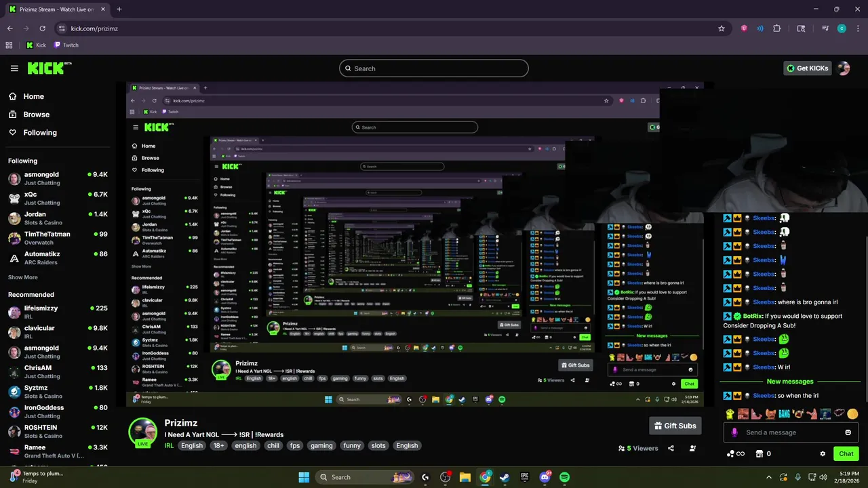Open xQc channel in Following list

click(x=57, y=198)
